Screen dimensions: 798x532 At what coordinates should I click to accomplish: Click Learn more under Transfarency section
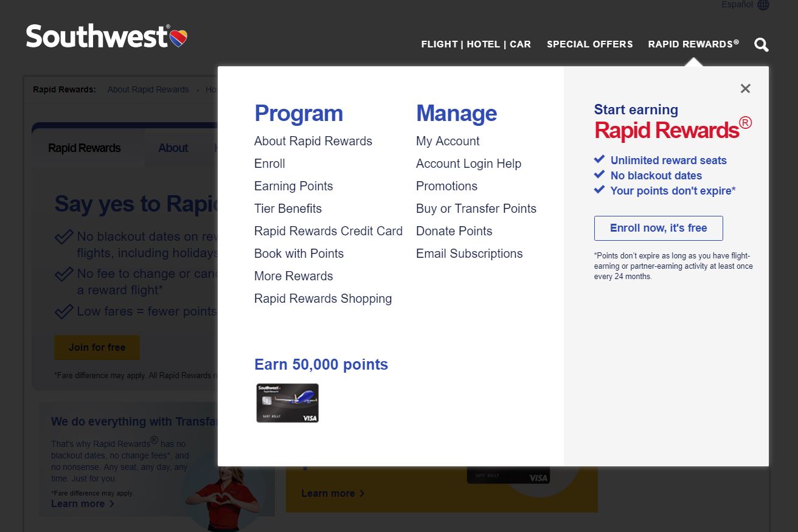[x=82, y=503]
